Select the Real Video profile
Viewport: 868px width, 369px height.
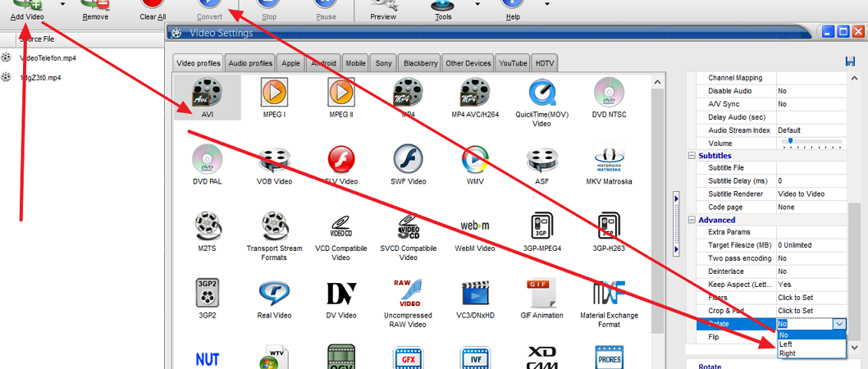[x=275, y=298]
